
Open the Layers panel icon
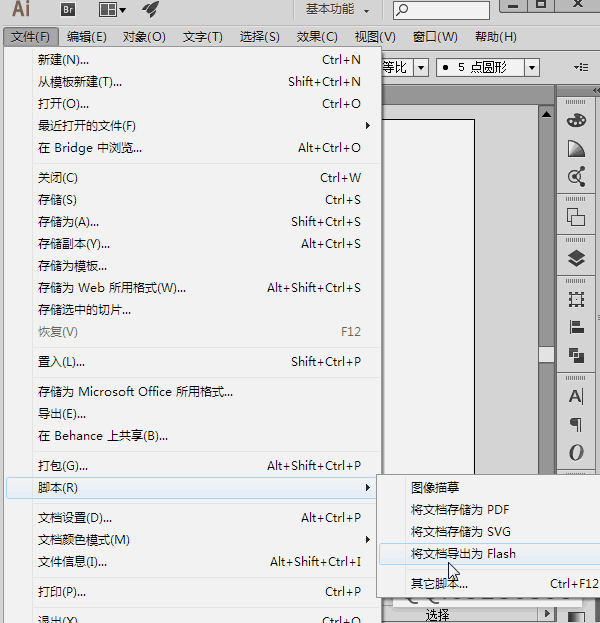point(576,258)
